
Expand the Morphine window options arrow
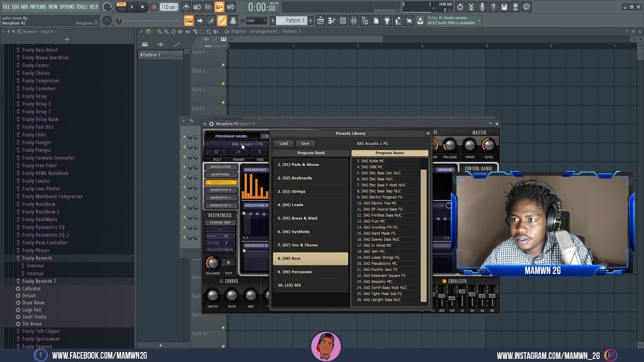[205, 124]
